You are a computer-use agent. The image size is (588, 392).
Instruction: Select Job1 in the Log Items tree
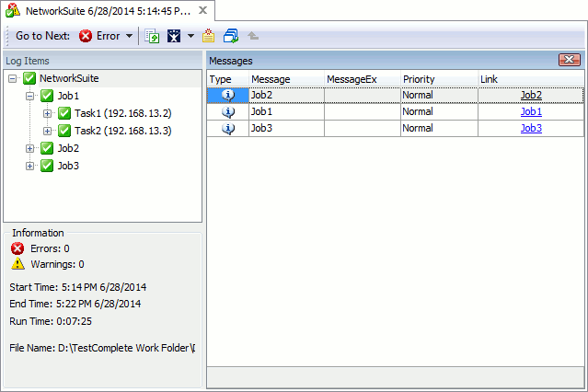[x=68, y=96]
